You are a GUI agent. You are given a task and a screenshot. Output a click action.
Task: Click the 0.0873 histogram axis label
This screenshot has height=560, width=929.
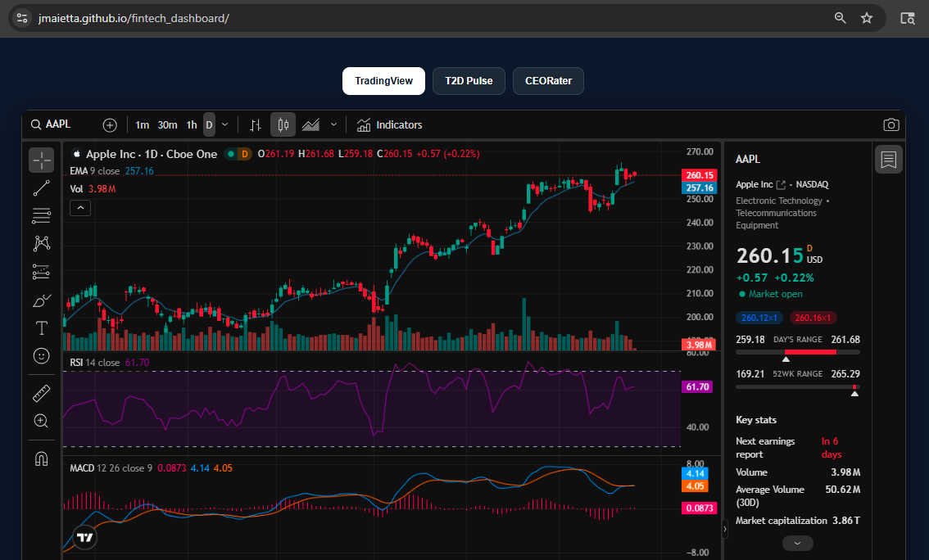(x=700, y=508)
